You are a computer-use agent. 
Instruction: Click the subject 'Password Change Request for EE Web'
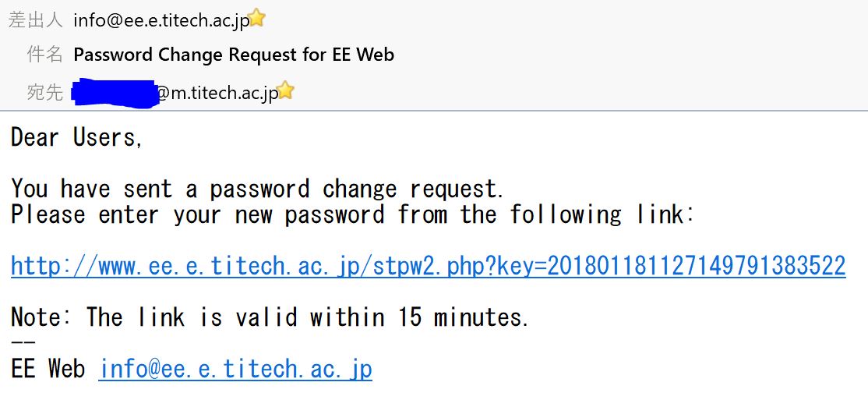click(x=234, y=55)
